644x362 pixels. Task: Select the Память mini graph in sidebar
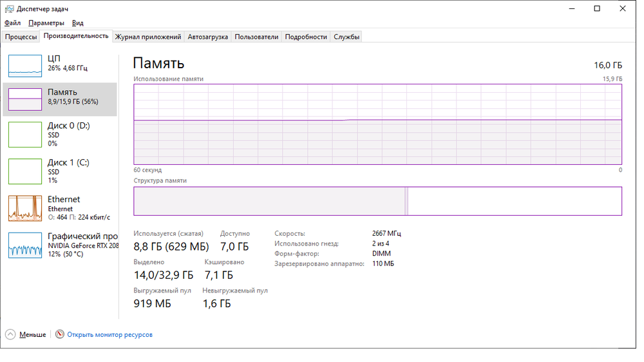pyautogui.click(x=24, y=99)
